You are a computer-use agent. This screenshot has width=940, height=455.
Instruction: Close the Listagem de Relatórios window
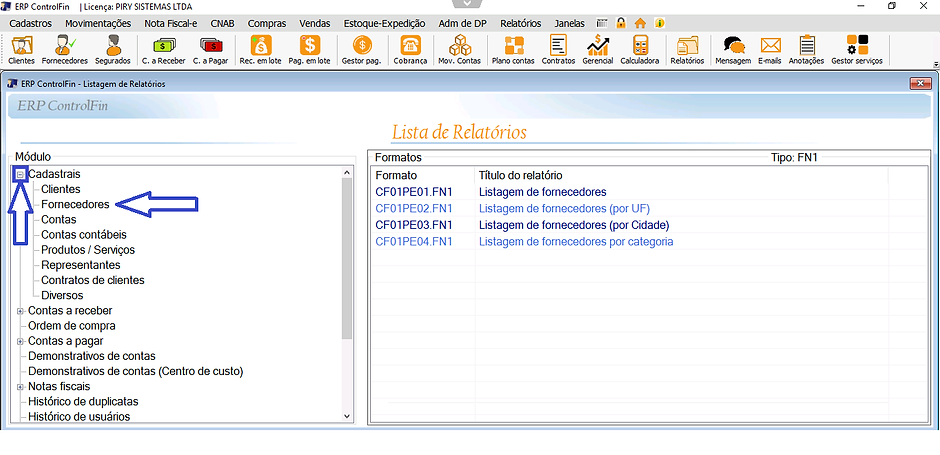[x=918, y=83]
